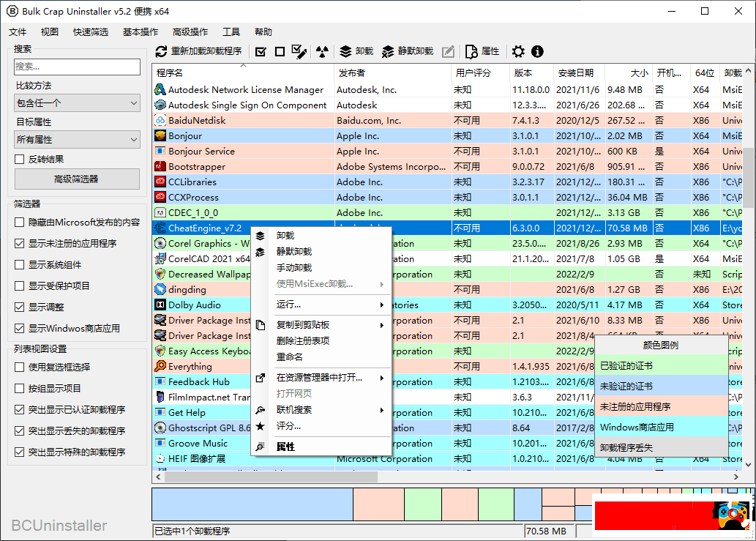Screen dimensions: 756x541
Task: Click the info circle icon in toolbar
Action: [x=537, y=51]
